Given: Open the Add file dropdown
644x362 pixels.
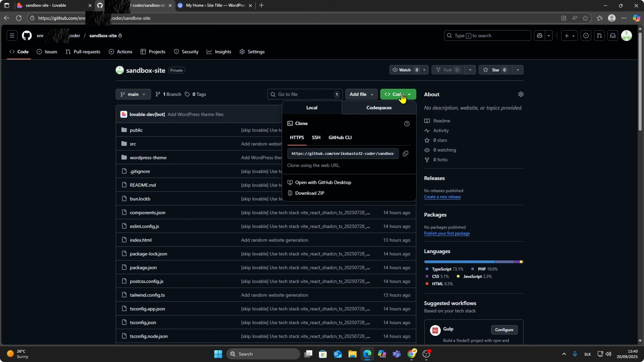Looking at the screenshot, I should point(361,94).
